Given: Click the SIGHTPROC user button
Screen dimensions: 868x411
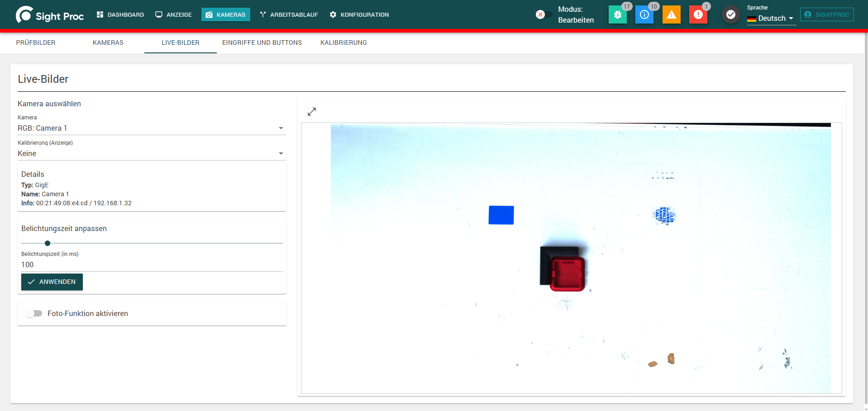Looking at the screenshot, I should [827, 14].
